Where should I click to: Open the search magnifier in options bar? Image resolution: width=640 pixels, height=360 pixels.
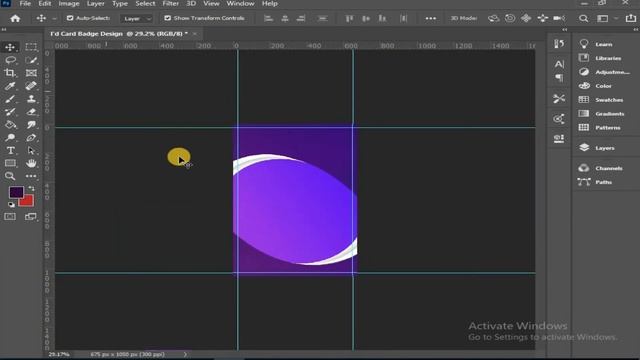584,18
